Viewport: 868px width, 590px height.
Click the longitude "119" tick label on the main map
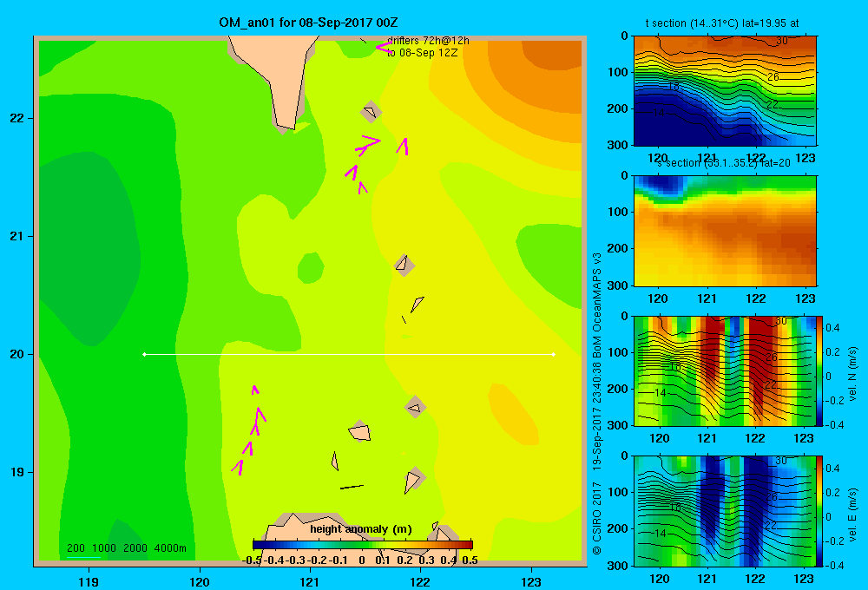89,581
